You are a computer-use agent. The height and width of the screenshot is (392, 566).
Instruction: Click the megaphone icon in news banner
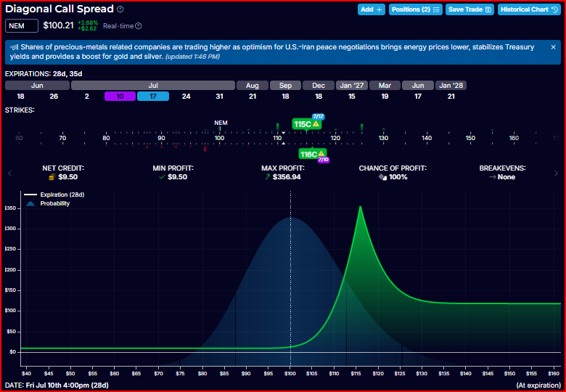pos(14,47)
